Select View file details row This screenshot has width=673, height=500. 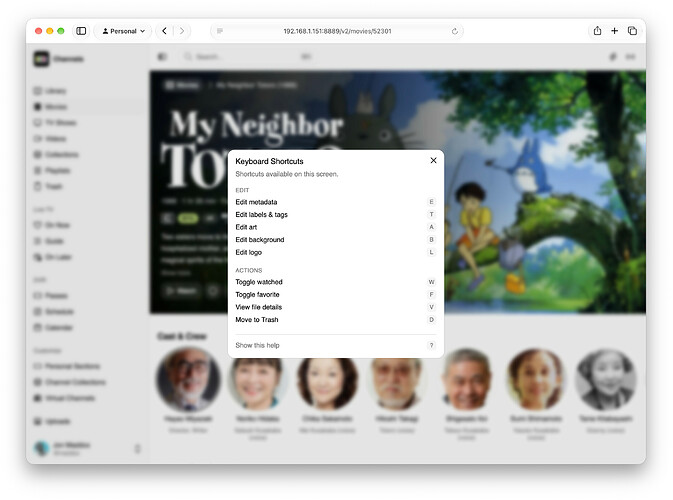[335, 307]
